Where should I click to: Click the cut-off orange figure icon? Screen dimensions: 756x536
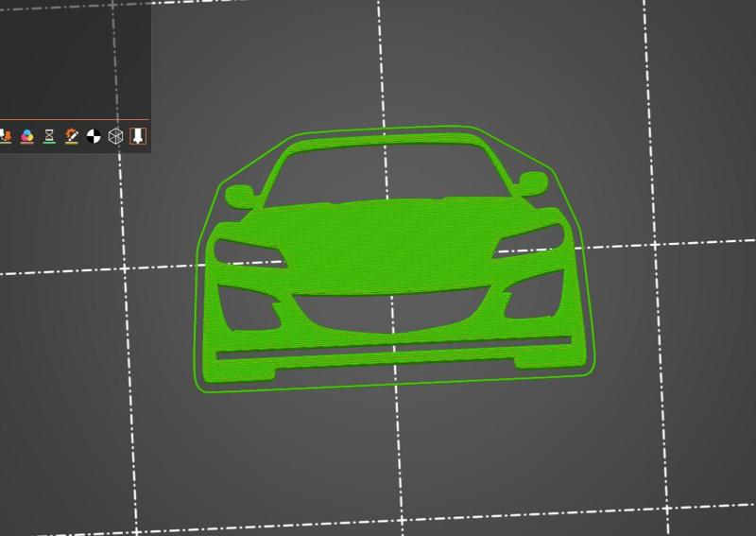[x=6, y=136]
